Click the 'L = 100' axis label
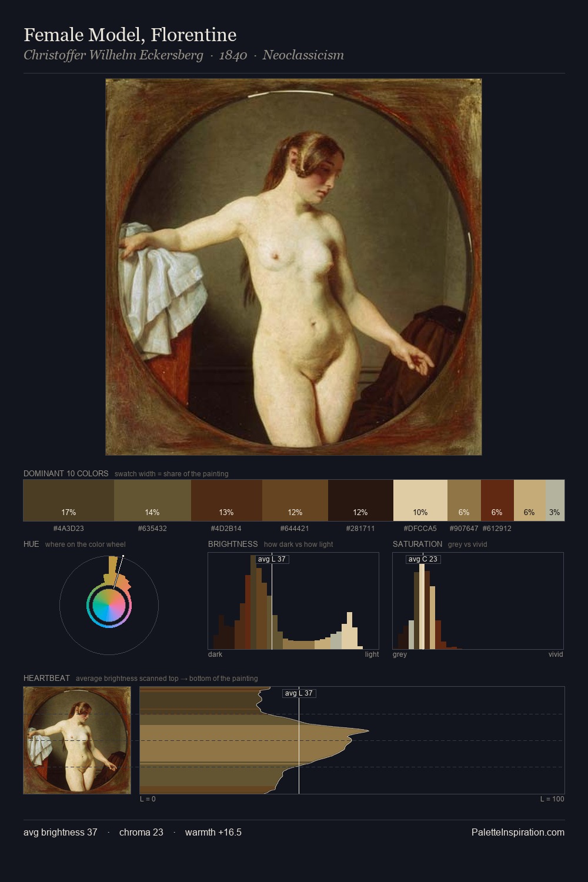588x882 pixels. 552,799
